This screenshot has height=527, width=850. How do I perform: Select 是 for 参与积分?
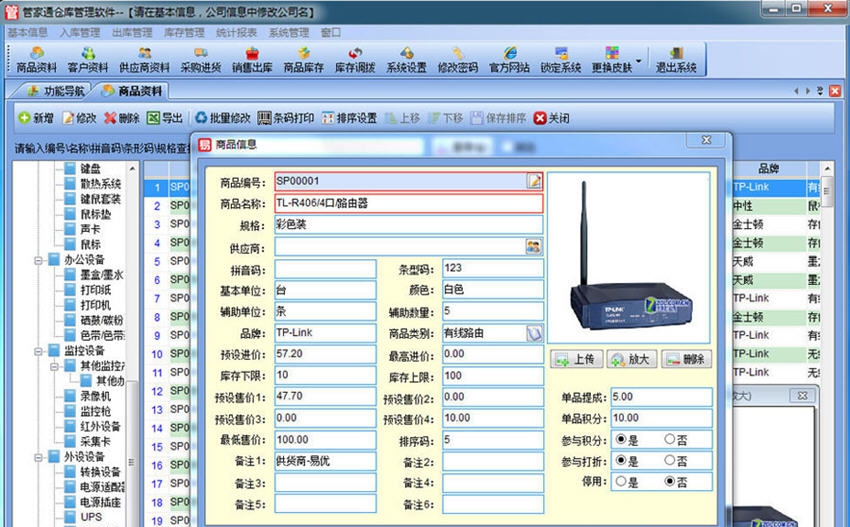point(621,439)
